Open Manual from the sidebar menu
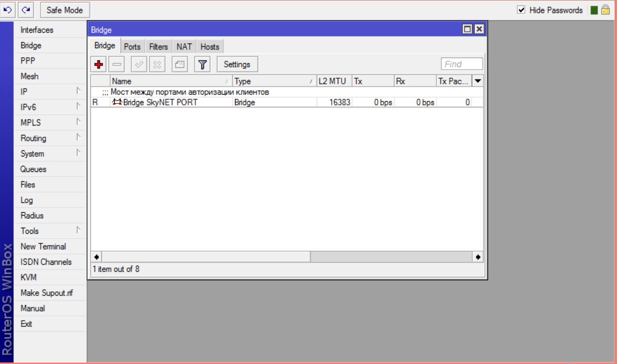617x364 pixels. 50,308
